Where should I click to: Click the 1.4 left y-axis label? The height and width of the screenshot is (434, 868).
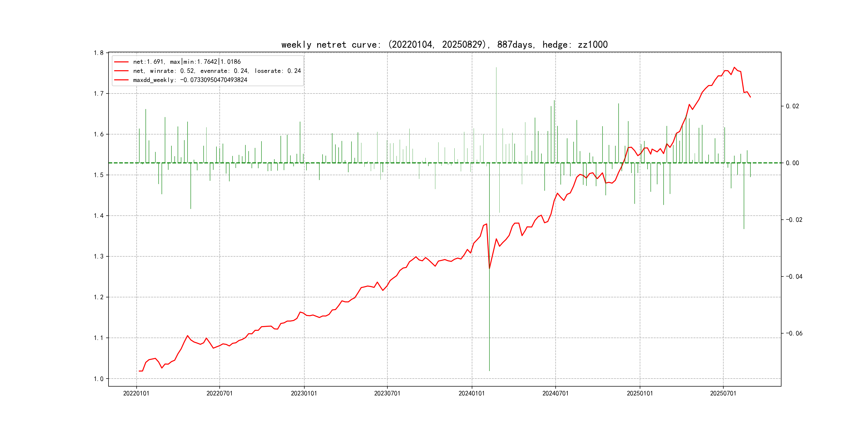click(98, 216)
